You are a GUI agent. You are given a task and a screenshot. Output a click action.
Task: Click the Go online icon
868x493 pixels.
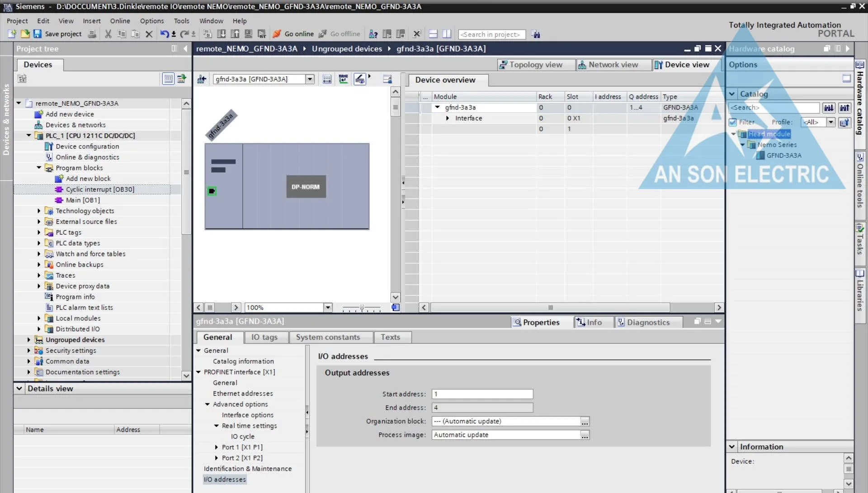click(277, 34)
